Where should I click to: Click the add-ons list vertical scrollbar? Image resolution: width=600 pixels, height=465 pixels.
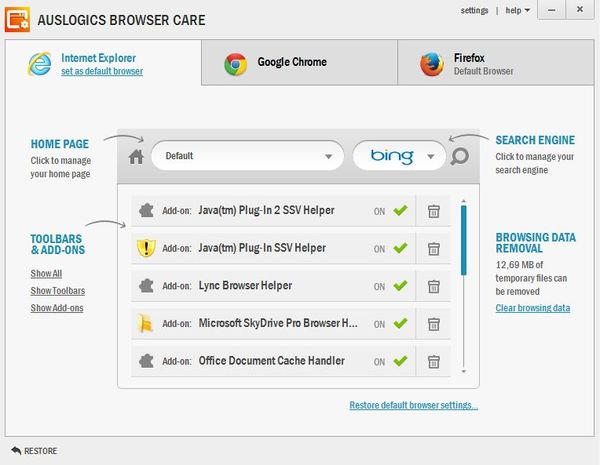tap(463, 240)
